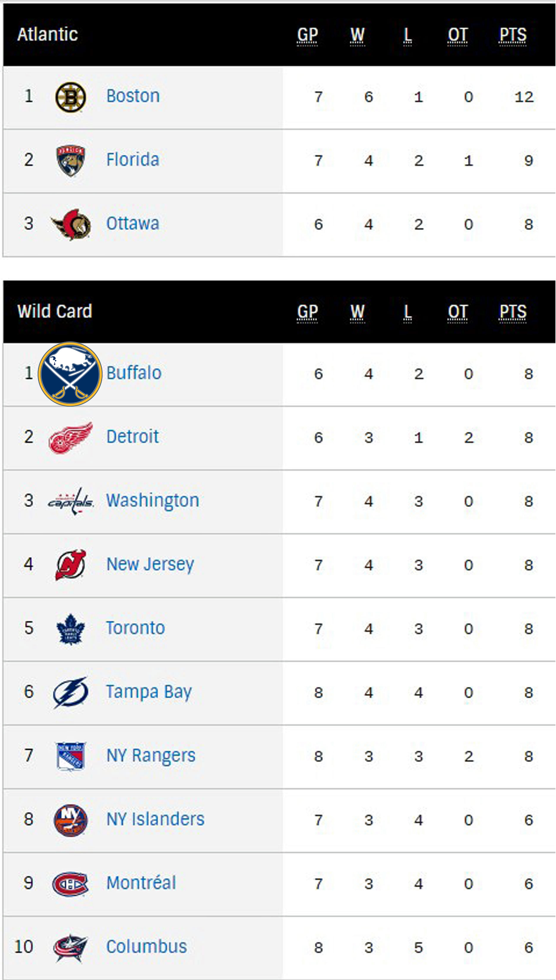The width and height of the screenshot is (556, 980).
Task: Sort Wild Card table by OT column
Action: 457,312
